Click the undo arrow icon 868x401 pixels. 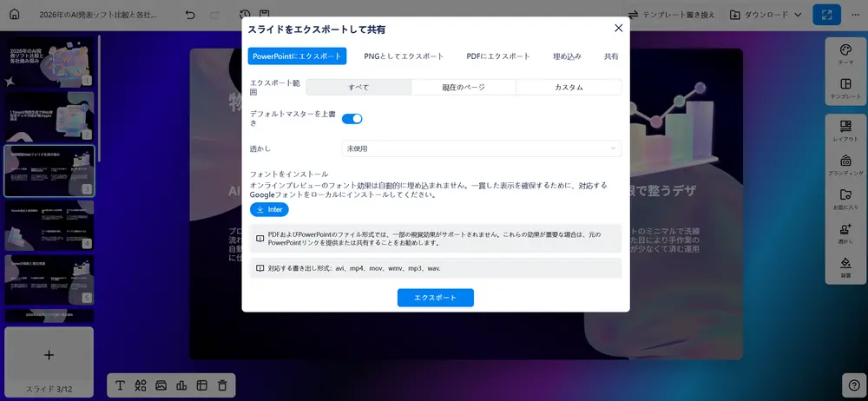pos(190,15)
